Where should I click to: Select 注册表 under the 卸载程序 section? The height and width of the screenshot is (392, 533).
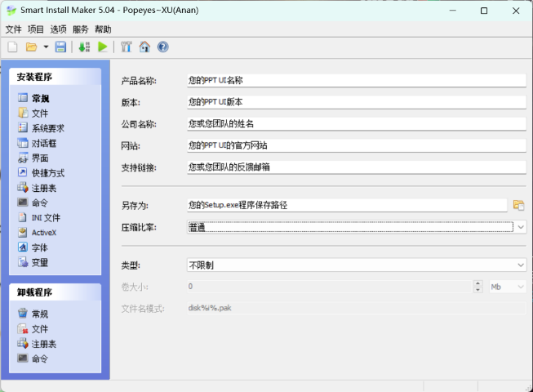[x=43, y=344]
